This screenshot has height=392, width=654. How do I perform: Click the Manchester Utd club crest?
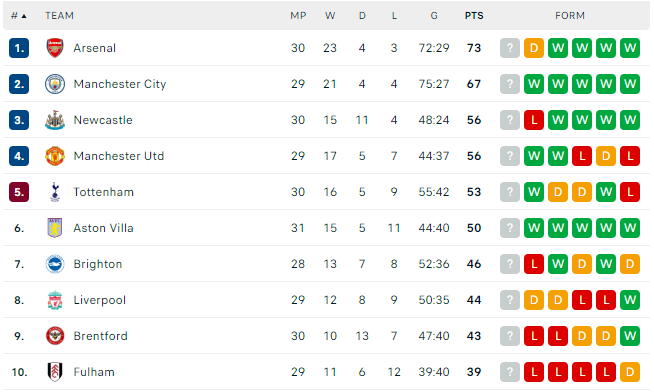coord(55,156)
